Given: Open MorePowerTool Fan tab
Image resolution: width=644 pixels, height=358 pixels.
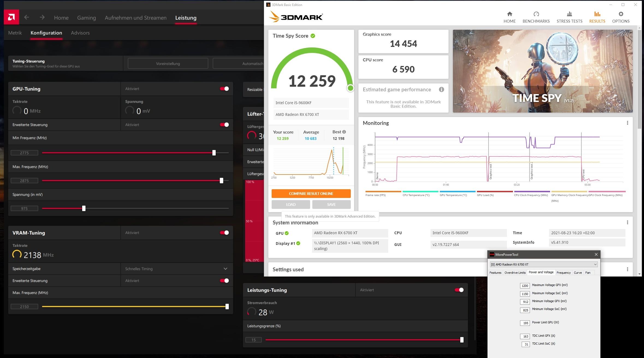Looking at the screenshot, I should (x=588, y=272).
